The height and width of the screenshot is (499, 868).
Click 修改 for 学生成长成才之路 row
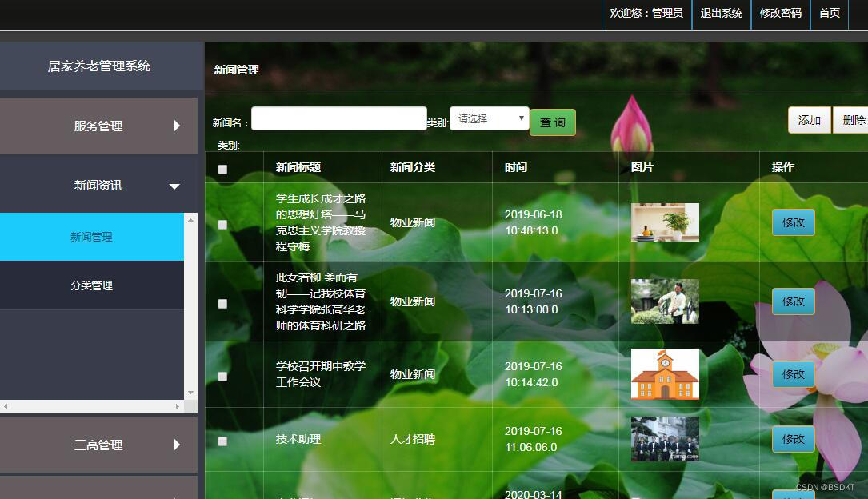[x=794, y=222]
